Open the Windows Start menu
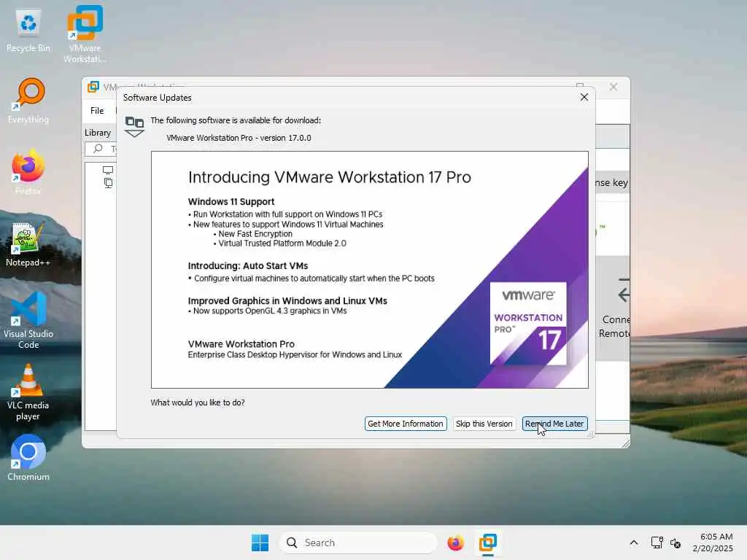The width and height of the screenshot is (747, 560). coord(260,542)
